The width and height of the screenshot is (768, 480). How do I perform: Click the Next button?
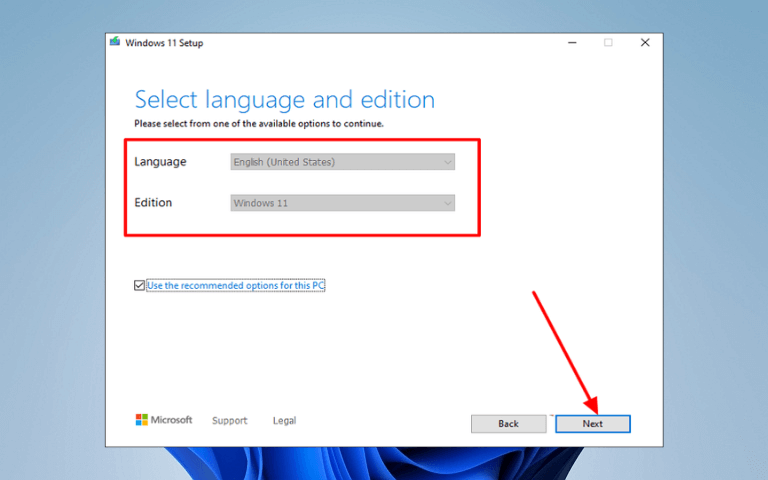point(593,424)
